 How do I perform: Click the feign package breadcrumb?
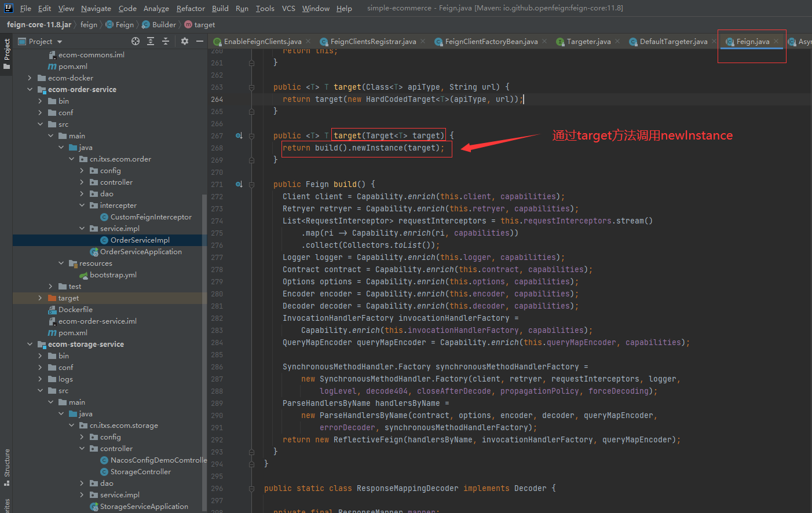tap(89, 24)
